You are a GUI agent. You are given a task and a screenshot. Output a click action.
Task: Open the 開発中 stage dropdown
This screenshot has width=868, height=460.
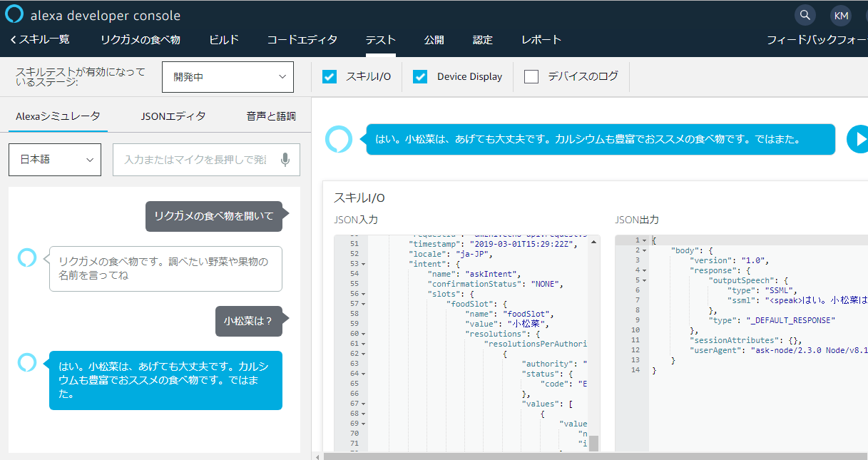pos(228,77)
